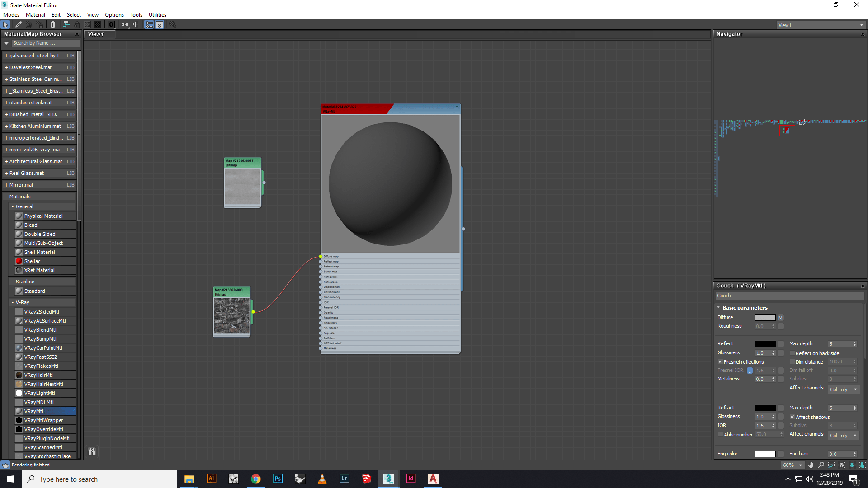The height and width of the screenshot is (488, 868).
Task: Uncheck Fresnel reflections checkbox
Action: pyautogui.click(x=721, y=362)
